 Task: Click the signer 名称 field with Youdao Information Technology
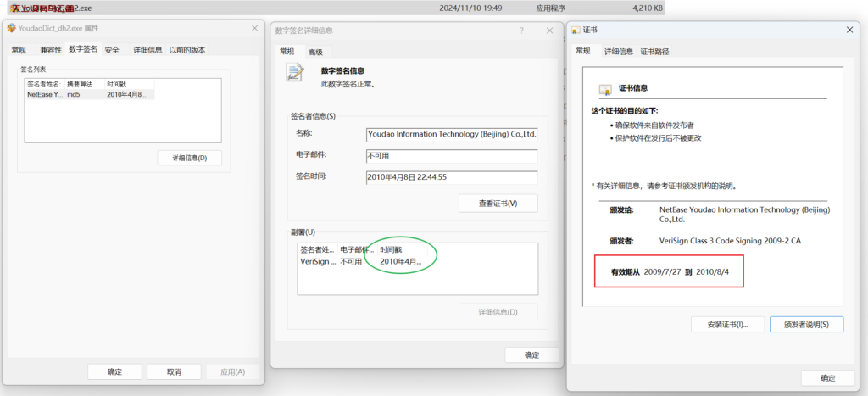452,135
